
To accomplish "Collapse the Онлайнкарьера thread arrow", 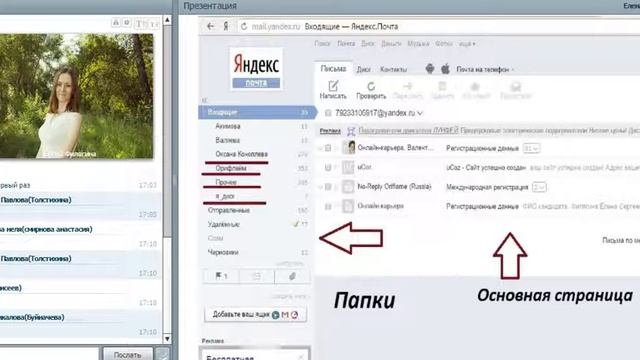I will tap(320, 148).
